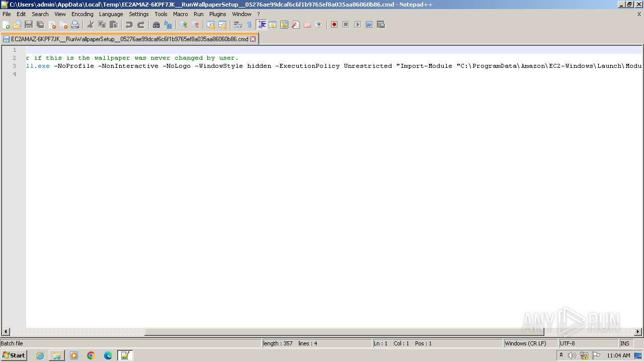Open the Encoding menu

coord(83,14)
